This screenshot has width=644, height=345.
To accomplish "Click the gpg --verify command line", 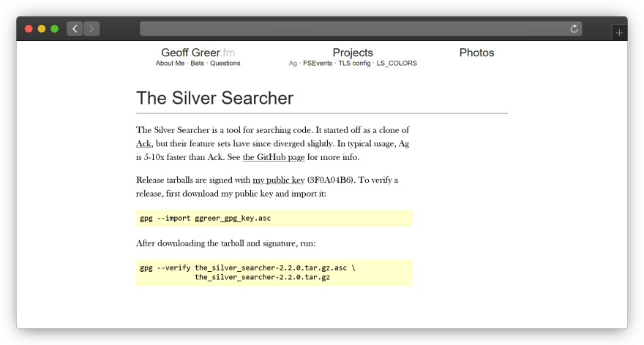I will pyautogui.click(x=247, y=268).
